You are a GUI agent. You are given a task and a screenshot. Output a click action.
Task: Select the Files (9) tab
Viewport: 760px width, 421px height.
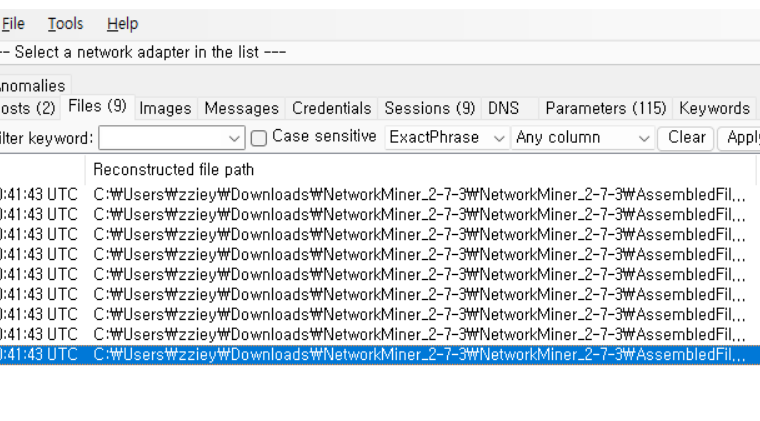point(97,106)
